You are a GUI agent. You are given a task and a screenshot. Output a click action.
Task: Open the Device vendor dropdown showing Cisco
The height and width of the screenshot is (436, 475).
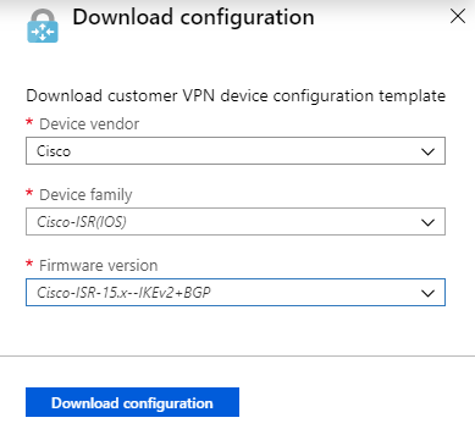[235, 151]
